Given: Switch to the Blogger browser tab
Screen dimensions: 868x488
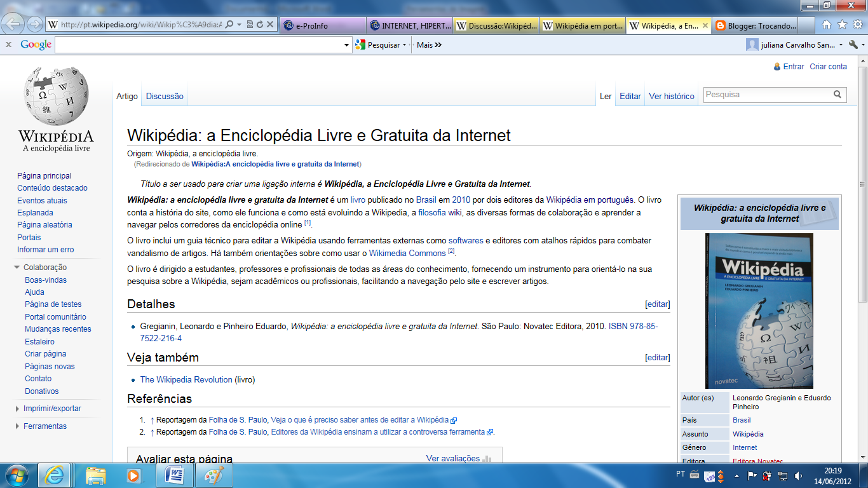Looking at the screenshot, I should pos(756,24).
